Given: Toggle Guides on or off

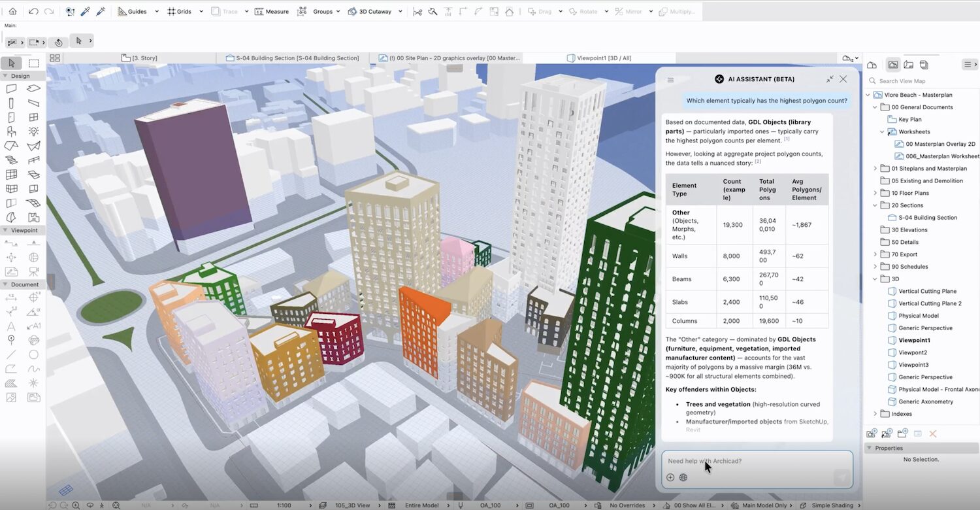Looking at the screenshot, I should (132, 11).
